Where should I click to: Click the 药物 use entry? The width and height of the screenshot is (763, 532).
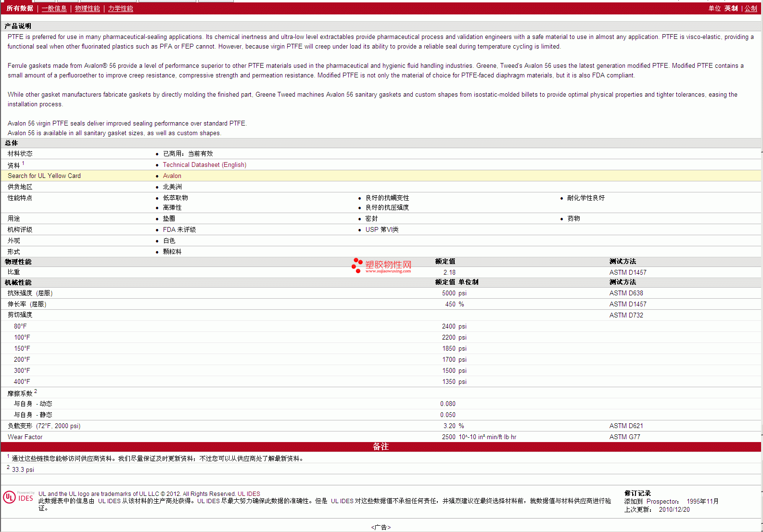(x=573, y=218)
